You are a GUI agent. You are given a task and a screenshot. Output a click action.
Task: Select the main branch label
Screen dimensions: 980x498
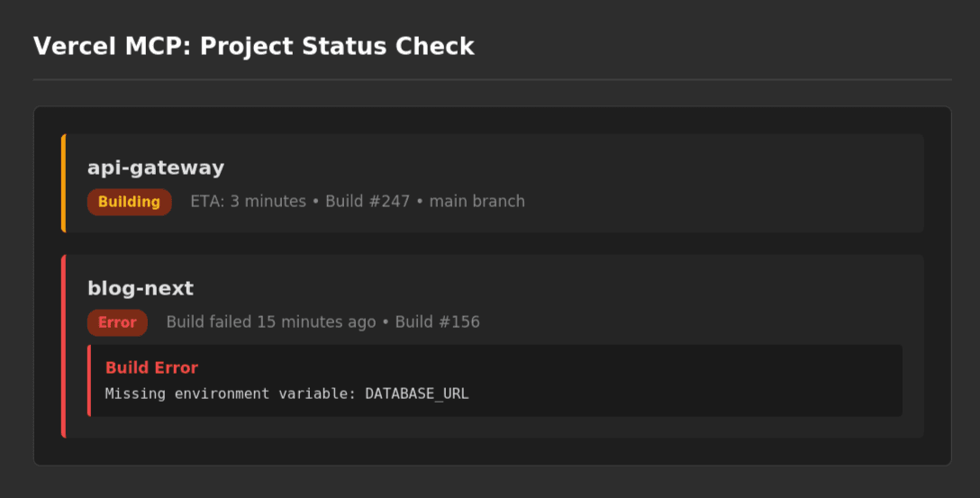pos(476,202)
